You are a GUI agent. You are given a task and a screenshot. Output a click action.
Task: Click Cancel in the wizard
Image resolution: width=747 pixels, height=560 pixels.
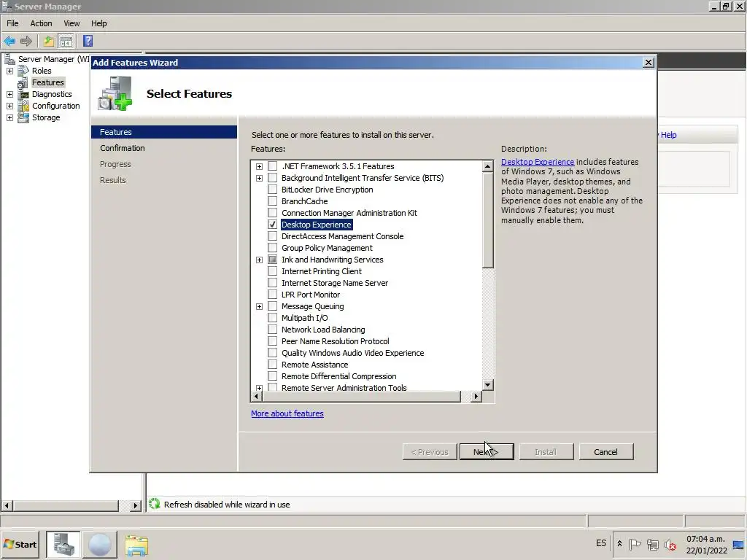pyautogui.click(x=606, y=452)
